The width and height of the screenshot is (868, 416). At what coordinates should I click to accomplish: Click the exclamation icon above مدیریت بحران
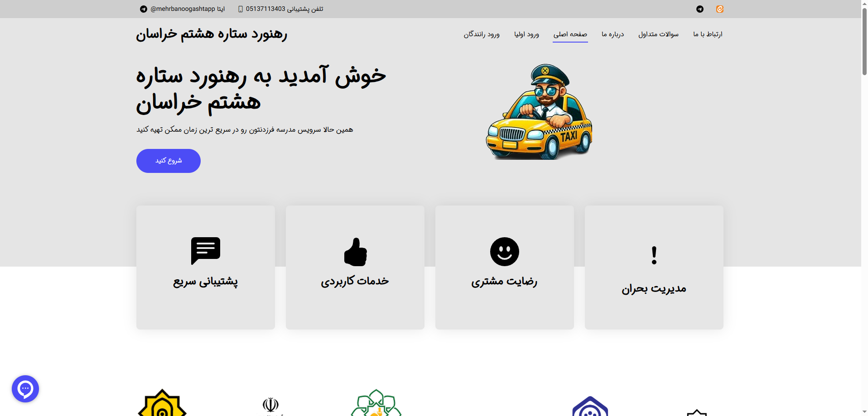(654, 255)
